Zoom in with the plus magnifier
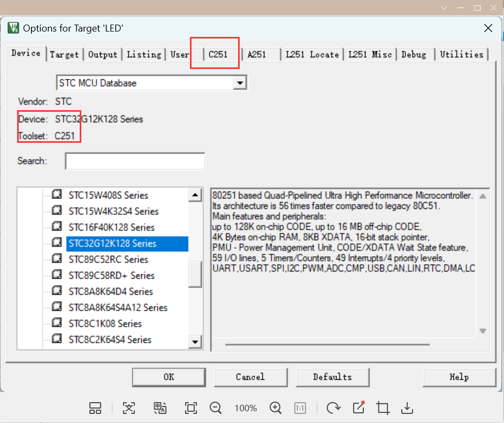504x423 pixels. (x=276, y=408)
